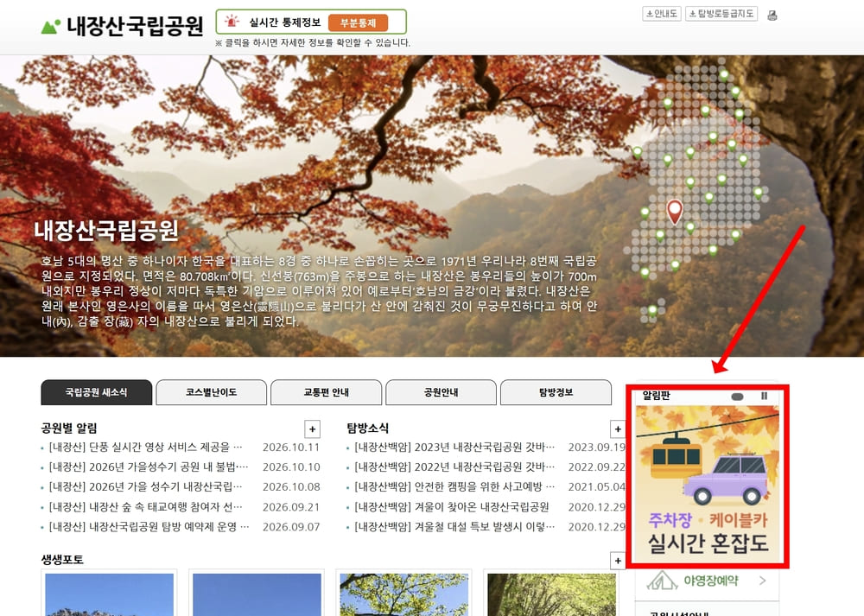This screenshot has width=864, height=616.
Task: Go to the 탐방정보 tab
Action: coord(556,392)
